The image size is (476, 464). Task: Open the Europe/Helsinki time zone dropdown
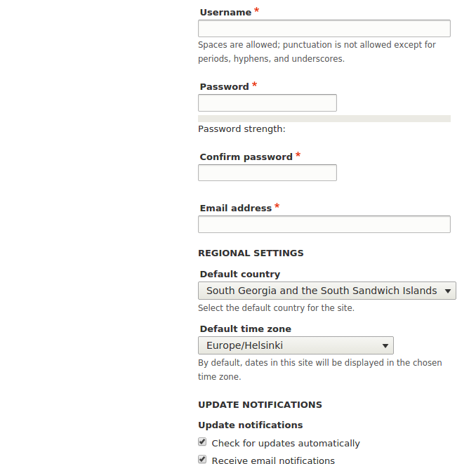tap(296, 345)
